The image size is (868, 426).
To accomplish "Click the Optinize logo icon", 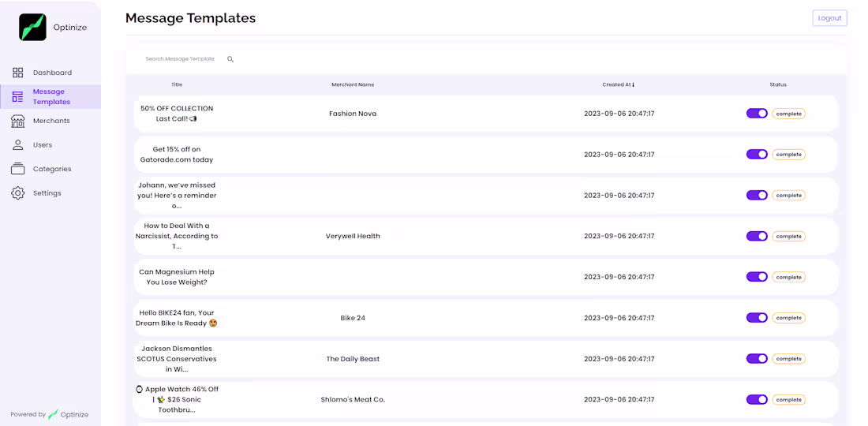I will 32,28.
